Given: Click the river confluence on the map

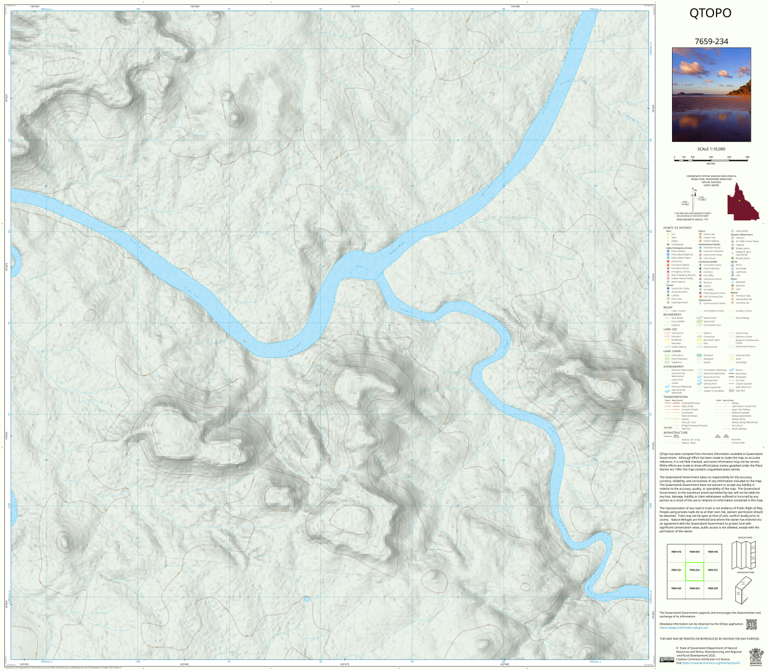Looking at the screenshot, I should click(374, 266).
